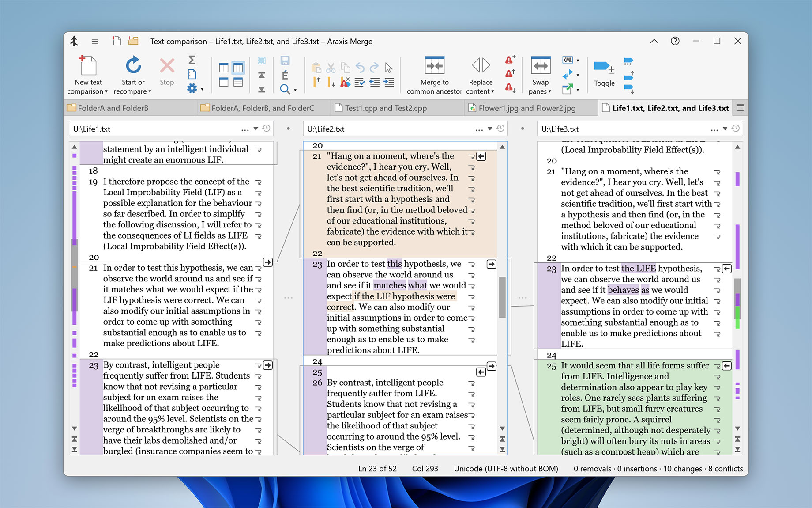The height and width of the screenshot is (508, 812).
Task: Open the XML dropdown arrow
Action: 578,60
